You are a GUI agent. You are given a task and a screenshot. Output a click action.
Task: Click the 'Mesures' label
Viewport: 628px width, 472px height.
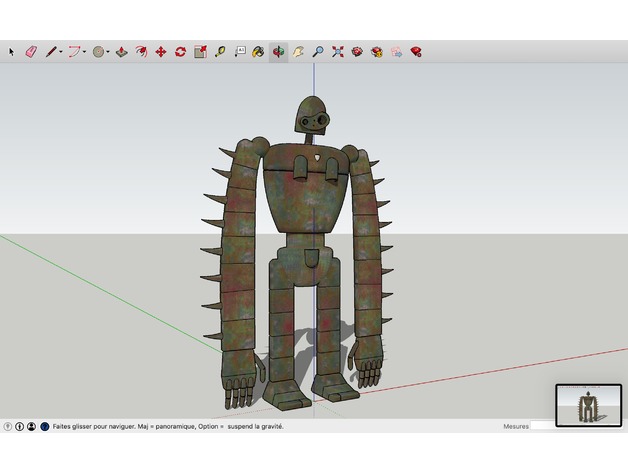point(516,426)
